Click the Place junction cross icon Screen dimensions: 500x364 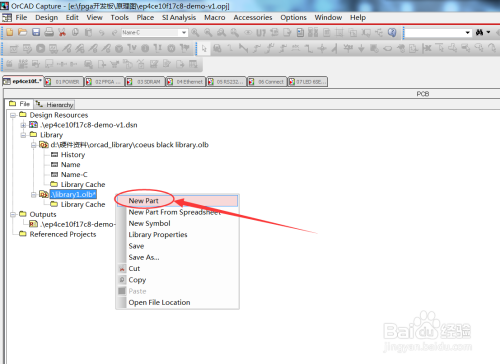[322, 49]
